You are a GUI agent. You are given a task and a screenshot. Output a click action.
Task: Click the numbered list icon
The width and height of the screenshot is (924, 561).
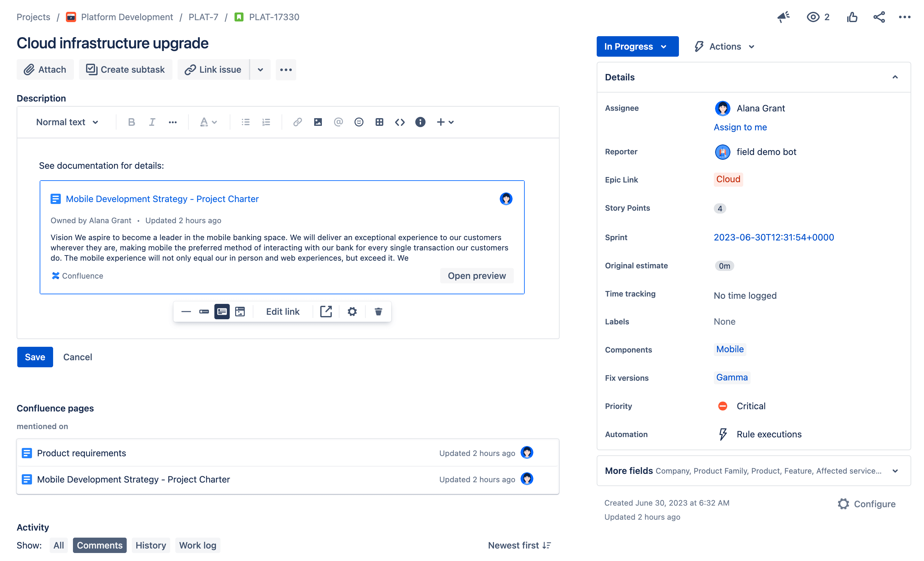(x=266, y=122)
